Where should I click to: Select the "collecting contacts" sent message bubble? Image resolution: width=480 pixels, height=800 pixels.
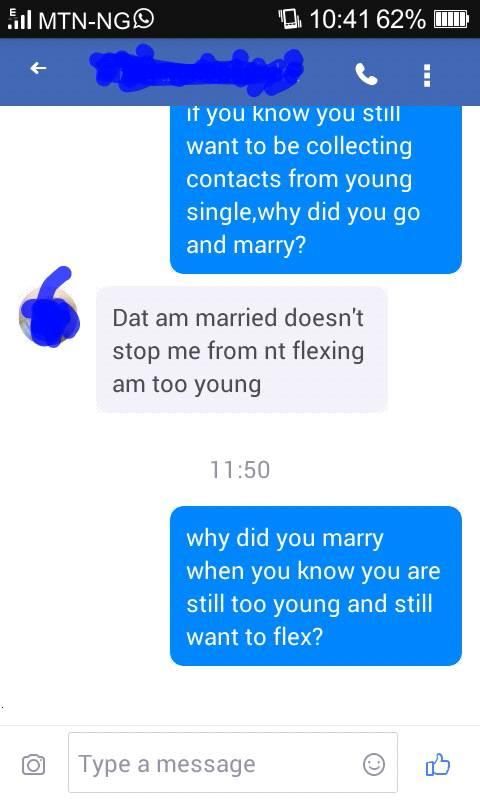click(x=316, y=190)
